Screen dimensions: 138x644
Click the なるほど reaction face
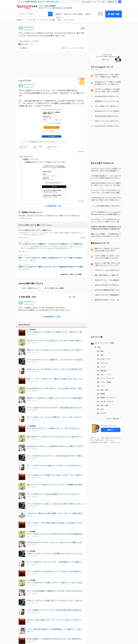(x=21, y=147)
